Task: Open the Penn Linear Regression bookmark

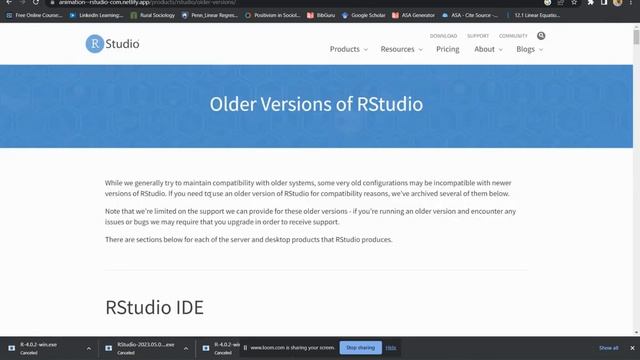Action: [x=210, y=15]
